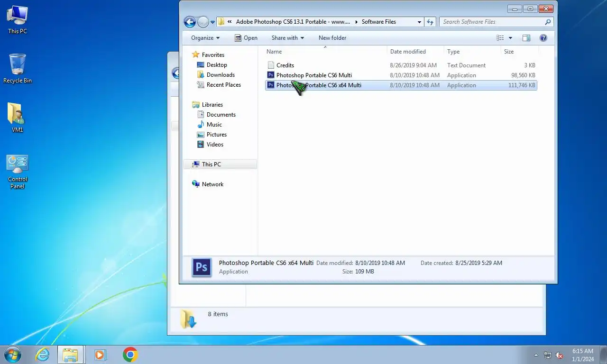Open the This PC desktop icon
The image size is (607, 364).
[18, 20]
